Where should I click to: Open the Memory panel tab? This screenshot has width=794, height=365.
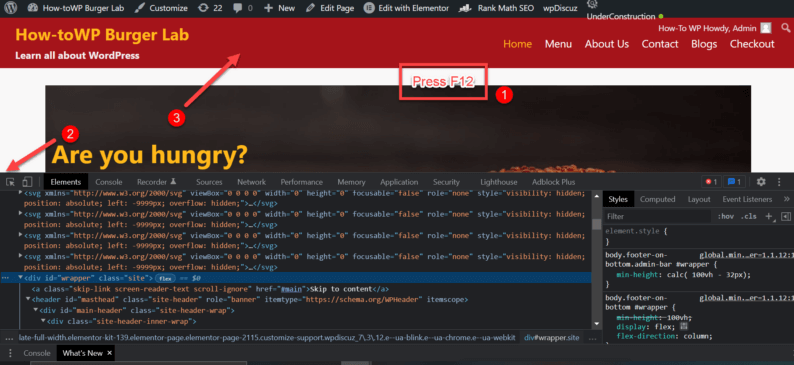[351, 182]
